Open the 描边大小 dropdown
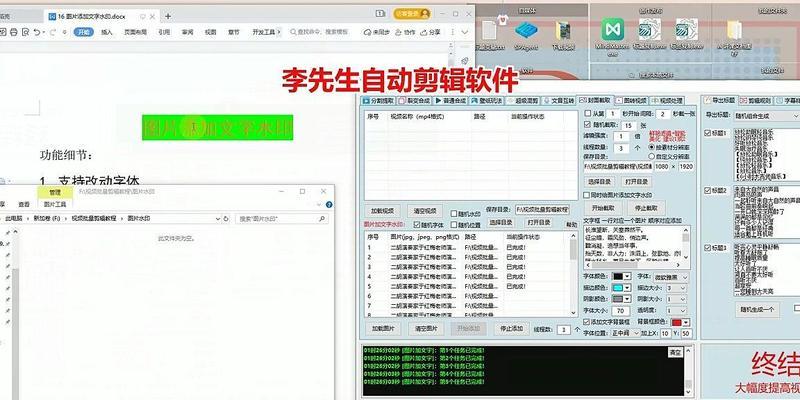 pyautogui.click(x=676, y=288)
